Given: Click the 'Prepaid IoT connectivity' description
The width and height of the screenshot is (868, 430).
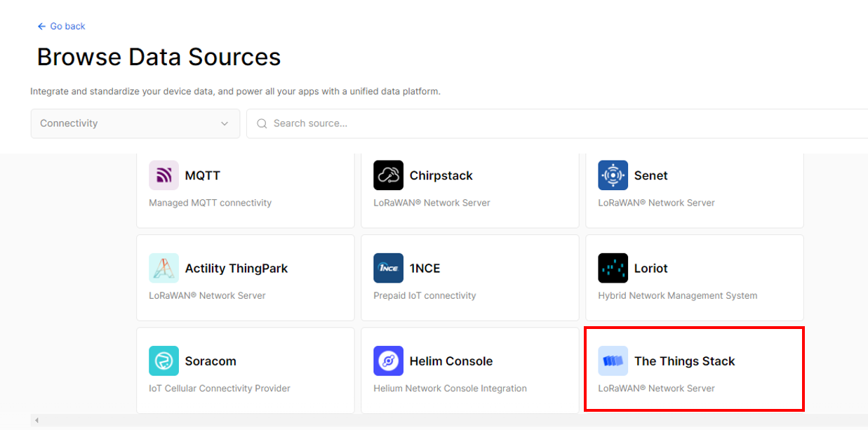Looking at the screenshot, I should coord(425,295).
